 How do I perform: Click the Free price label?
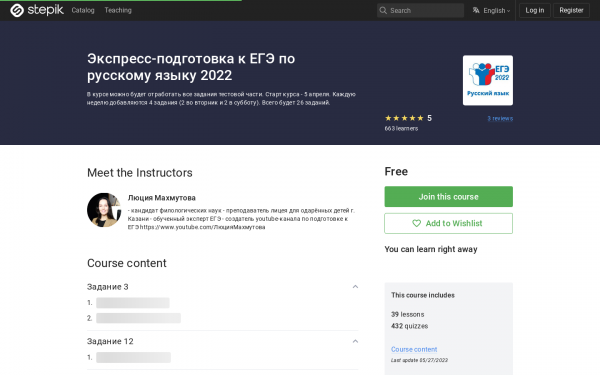point(396,171)
